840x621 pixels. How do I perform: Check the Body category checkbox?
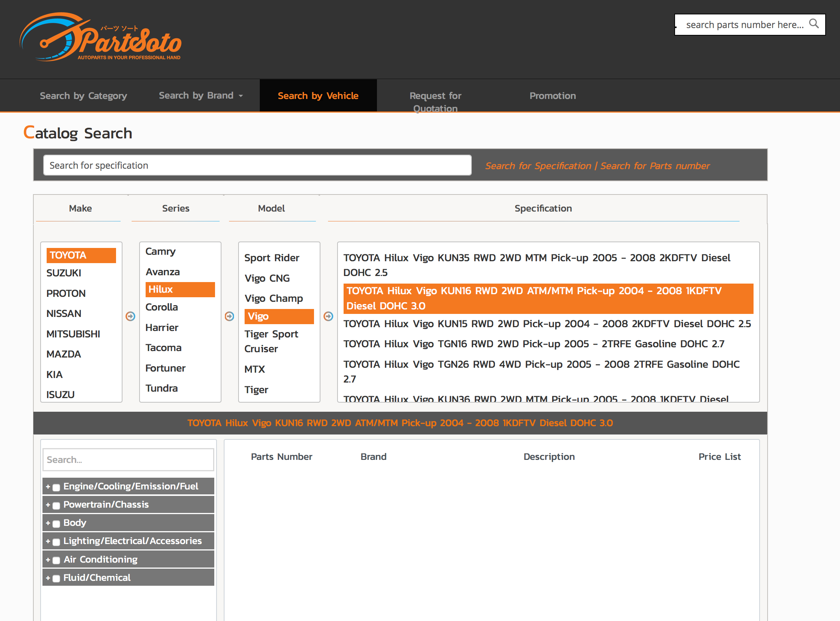pyautogui.click(x=56, y=524)
